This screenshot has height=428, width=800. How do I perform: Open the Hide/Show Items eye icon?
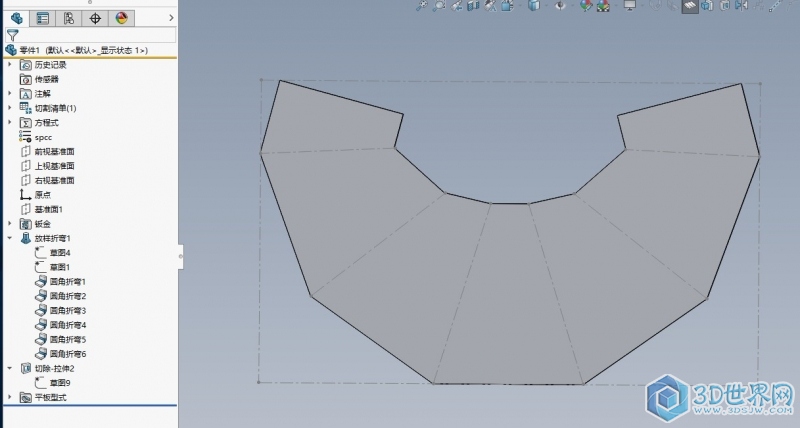point(560,6)
